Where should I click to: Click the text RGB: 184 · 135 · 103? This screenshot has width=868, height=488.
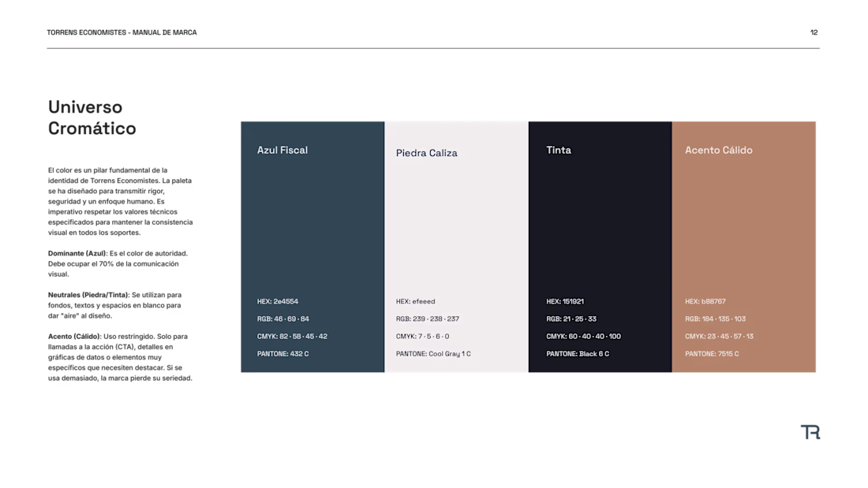point(715,319)
